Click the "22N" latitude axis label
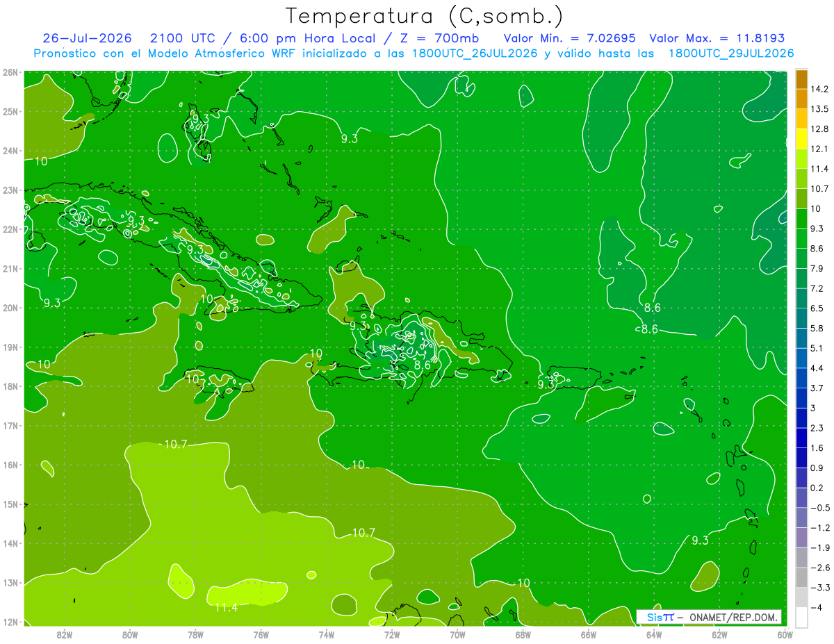 coord(10,229)
